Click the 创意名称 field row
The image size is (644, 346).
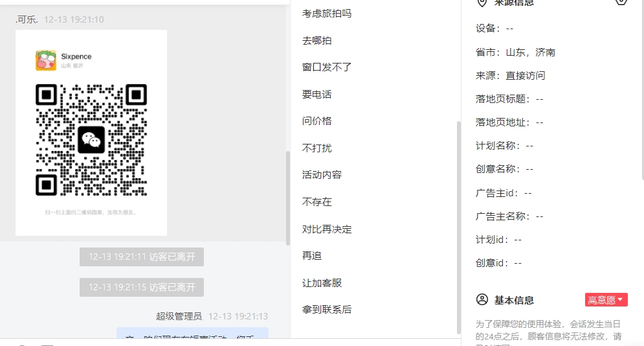point(504,169)
